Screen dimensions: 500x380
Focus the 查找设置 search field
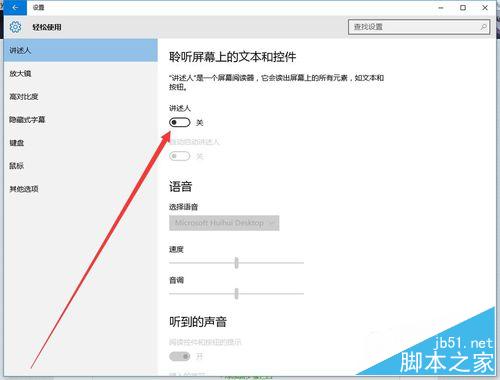(x=419, y=27)
